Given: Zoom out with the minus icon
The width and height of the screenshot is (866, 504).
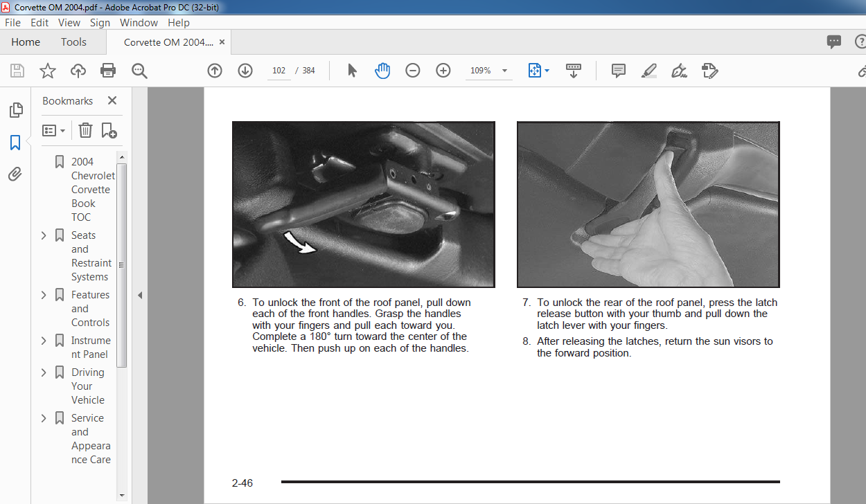Looking at the screenshot, I should (x=413, y=71).
